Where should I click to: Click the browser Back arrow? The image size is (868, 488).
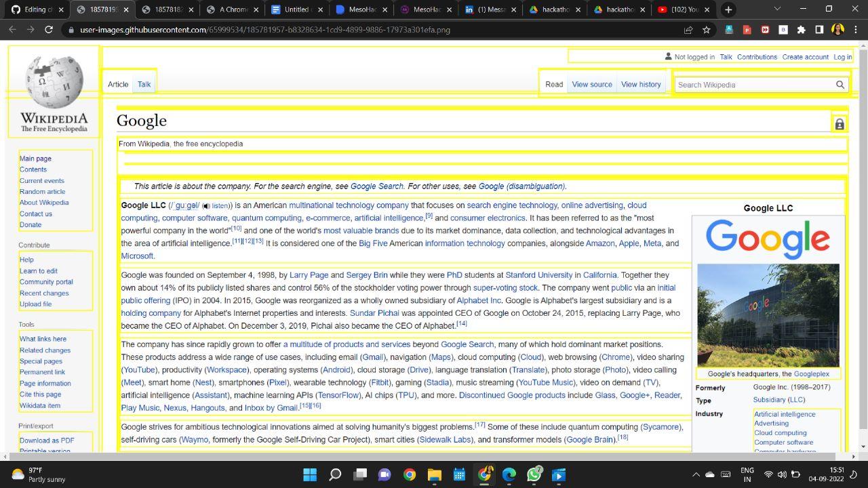[12, 30]
